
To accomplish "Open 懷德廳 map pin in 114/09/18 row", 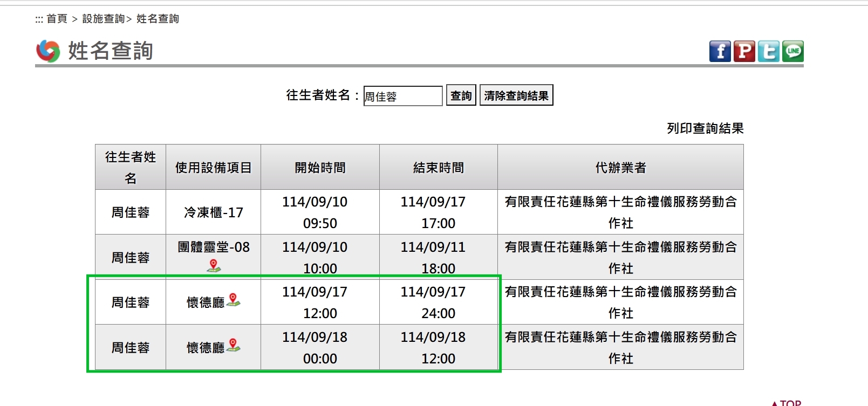I will coord(234,345).
